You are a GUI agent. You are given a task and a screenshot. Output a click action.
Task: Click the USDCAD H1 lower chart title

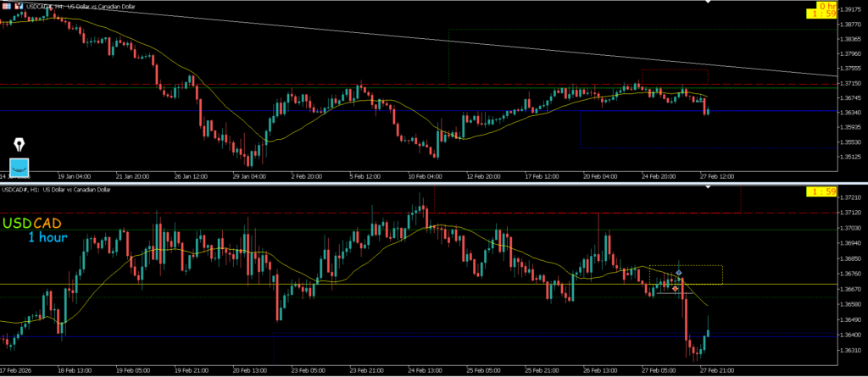coord(68,190)
